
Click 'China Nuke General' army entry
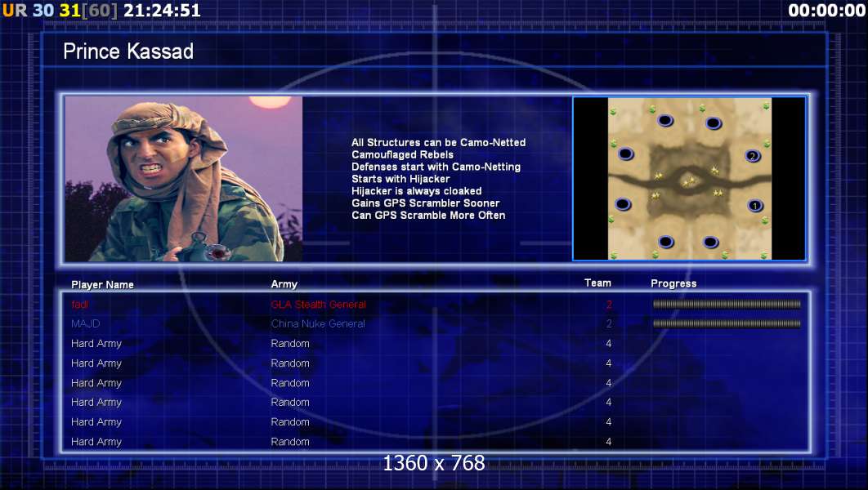coord(318,323)
